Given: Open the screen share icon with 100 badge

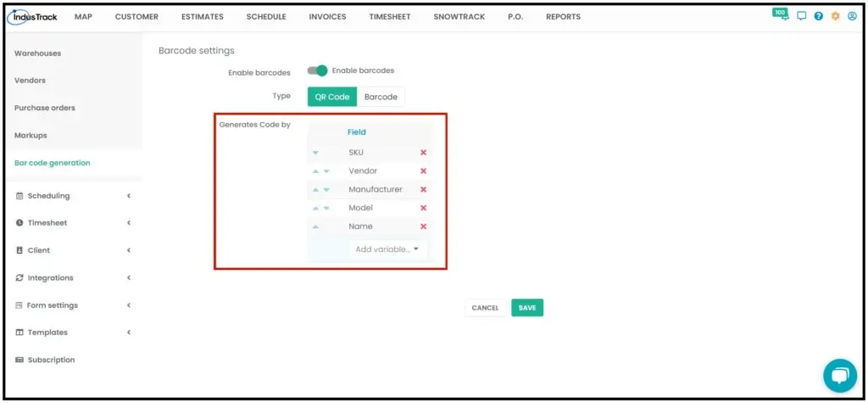Looking at the screenshot, I should tap(781, 14).
